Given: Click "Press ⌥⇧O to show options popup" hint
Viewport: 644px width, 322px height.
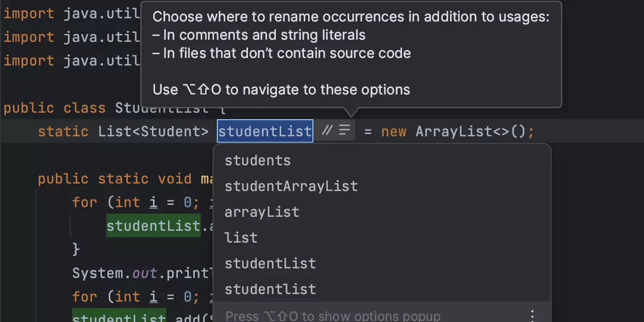Looking at the screenshot, I should pos(333,316).
